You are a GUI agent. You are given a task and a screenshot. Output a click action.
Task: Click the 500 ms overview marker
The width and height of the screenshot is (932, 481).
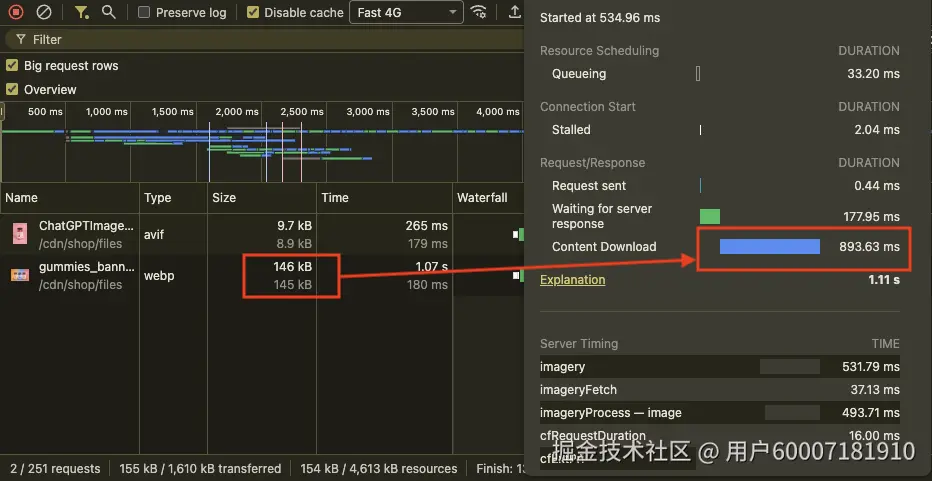(45, 111)
